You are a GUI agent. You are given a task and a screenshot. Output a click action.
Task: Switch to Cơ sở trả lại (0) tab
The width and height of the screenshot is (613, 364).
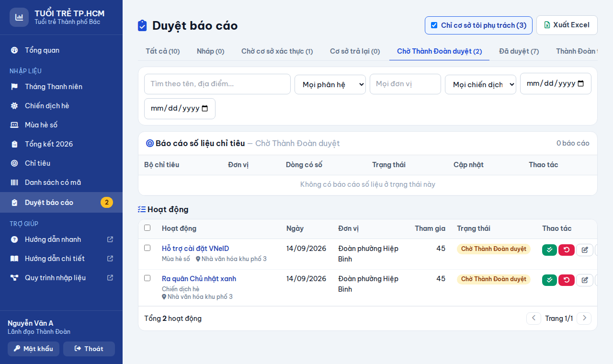click(355, 51)
